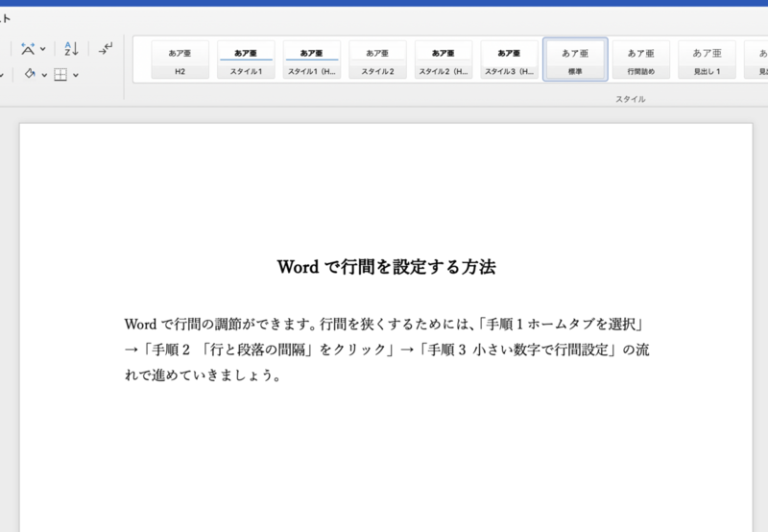Apply the 見出し 1 heading style
This screenshot has width=768, height=532.
click(707, 60)
